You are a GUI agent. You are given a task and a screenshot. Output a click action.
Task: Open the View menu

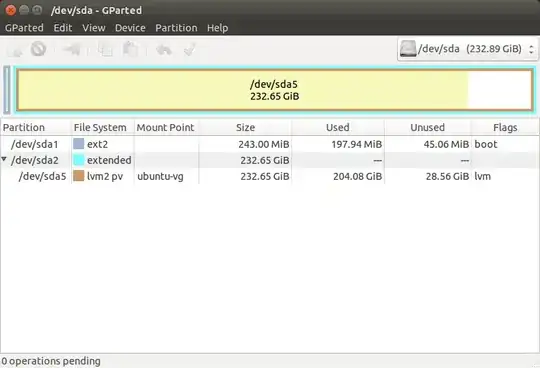coord(94,28)
